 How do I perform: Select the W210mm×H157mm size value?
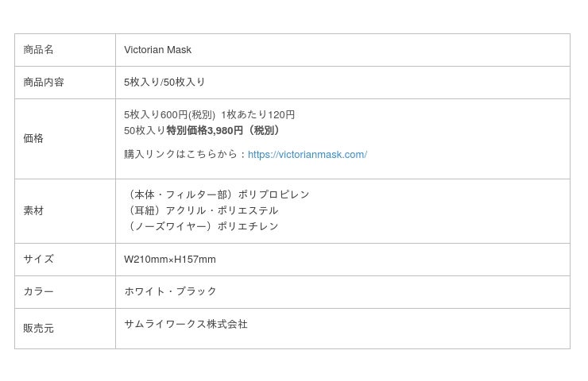coord(170,260)
